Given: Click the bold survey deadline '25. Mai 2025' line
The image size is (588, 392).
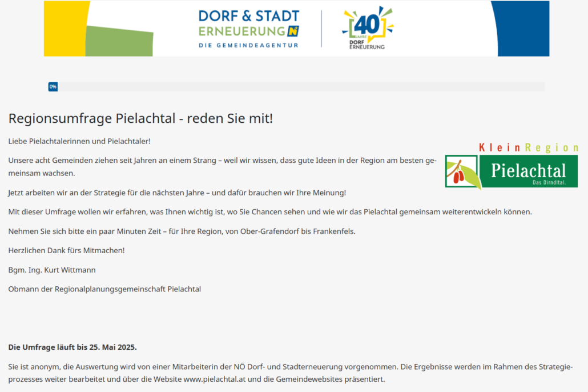Looking at the screenshot, I should [73, 347].
